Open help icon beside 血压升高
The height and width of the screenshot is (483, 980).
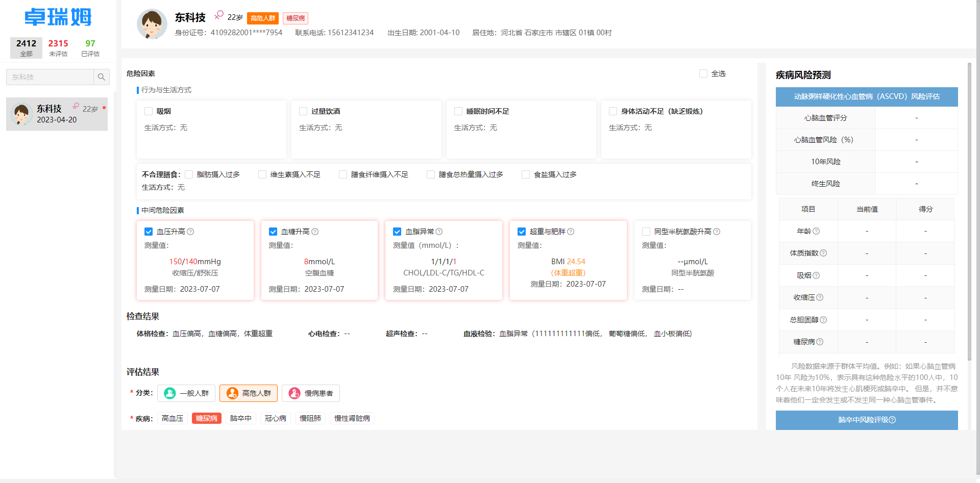191,231
